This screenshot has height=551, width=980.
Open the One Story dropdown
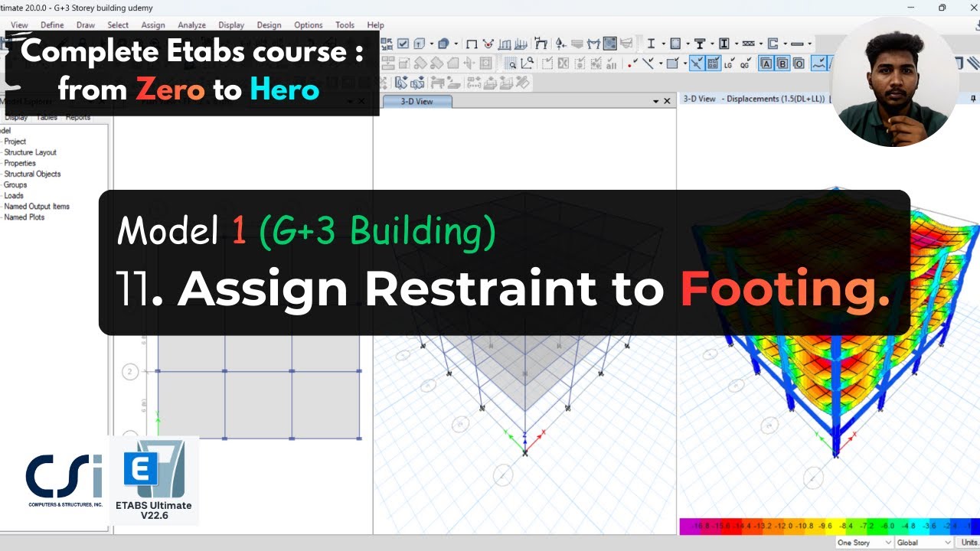point(864,543)
